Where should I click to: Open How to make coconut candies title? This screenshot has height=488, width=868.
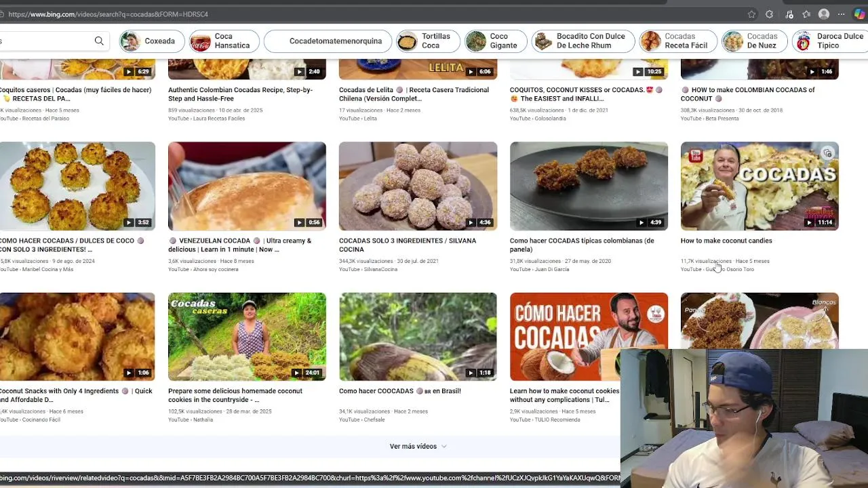click(x=726, y=241)
